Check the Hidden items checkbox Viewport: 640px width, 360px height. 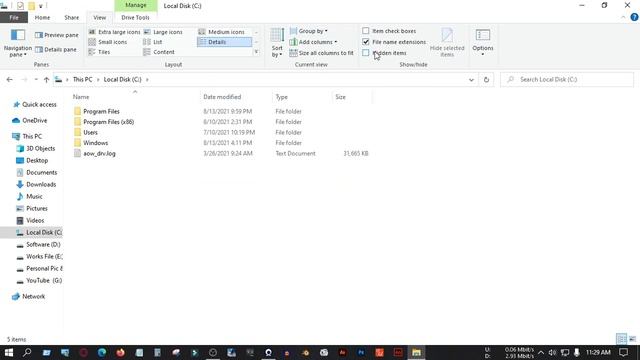tap(366, 53)
